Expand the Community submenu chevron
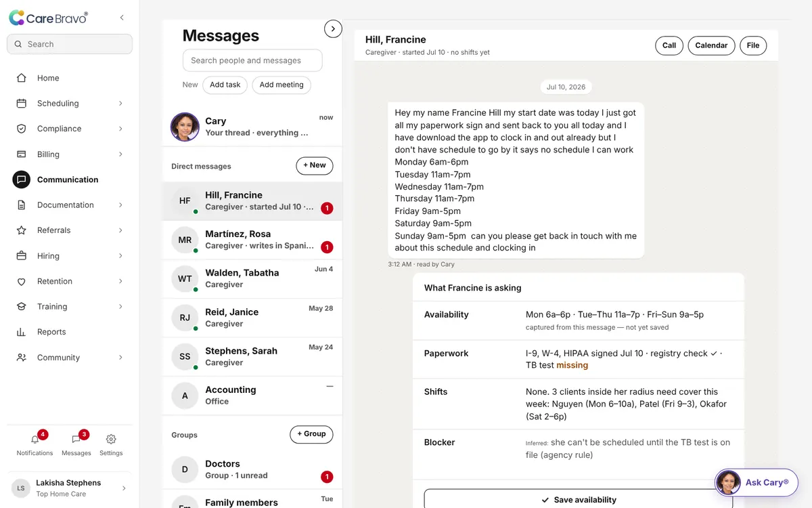 (120, 358)
